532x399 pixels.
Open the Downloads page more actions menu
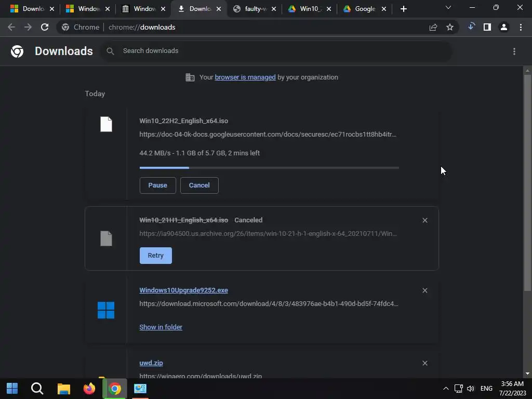(514, 51)
